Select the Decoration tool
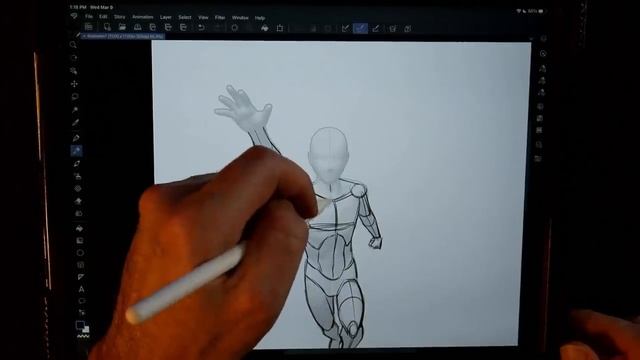Image resolution: width=640 pixels, height=360 pixels. (78, 189)
